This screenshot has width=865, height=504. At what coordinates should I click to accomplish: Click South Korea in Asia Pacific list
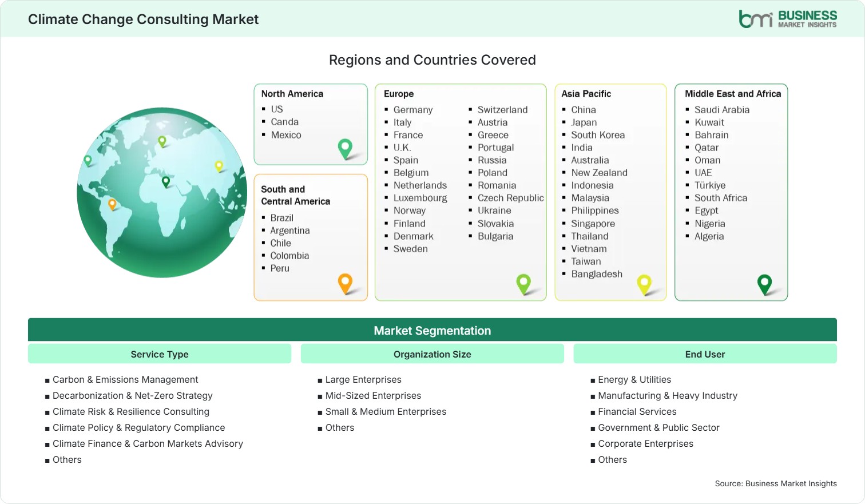pos(598,135)
